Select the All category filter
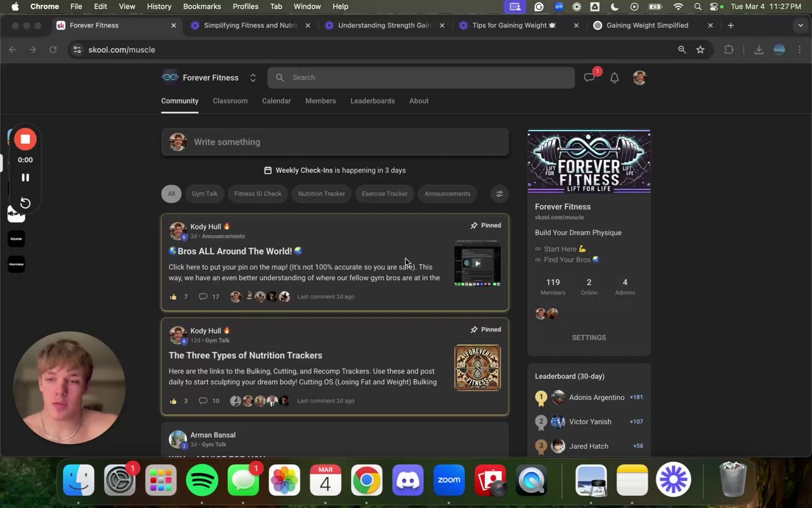Image resolution: width=812 pixels, height=508 pixels. click(x=171, y=194)
